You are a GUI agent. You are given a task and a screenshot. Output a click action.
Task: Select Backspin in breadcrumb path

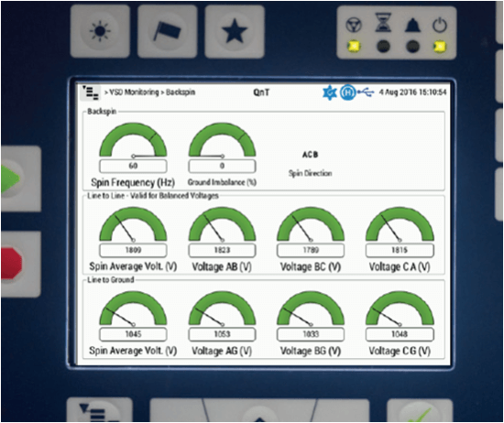click(x=181, y=92)
